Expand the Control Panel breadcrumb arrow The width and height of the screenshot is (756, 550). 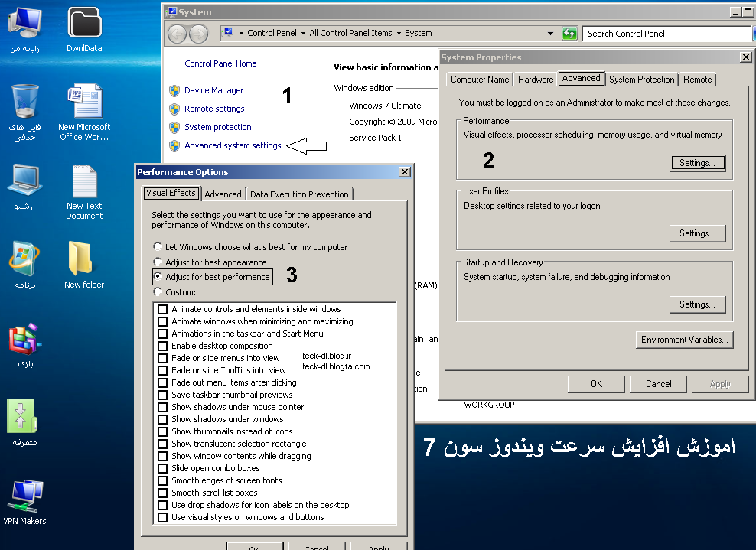tap(301, 34)
